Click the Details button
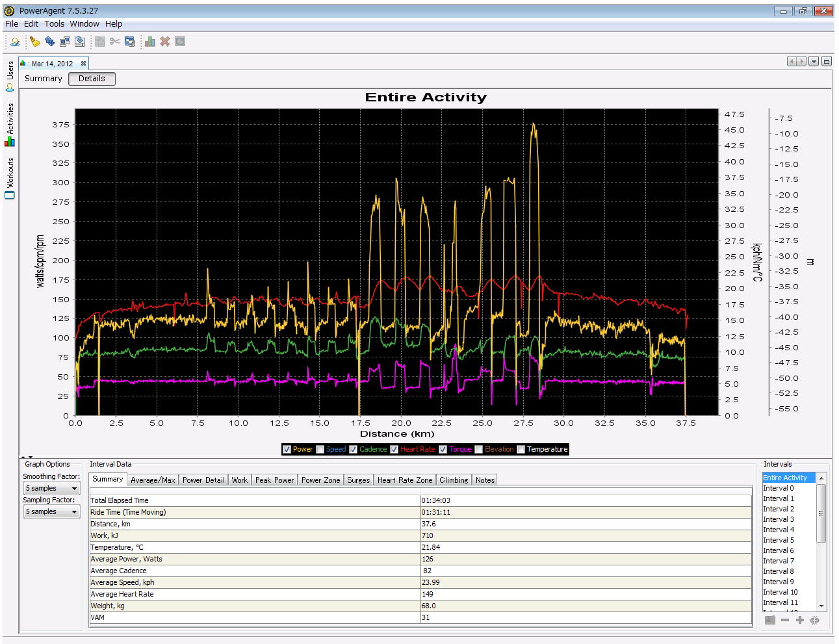Screen dimensions: 839x644 pyautogui.click(x=92, y=79)
